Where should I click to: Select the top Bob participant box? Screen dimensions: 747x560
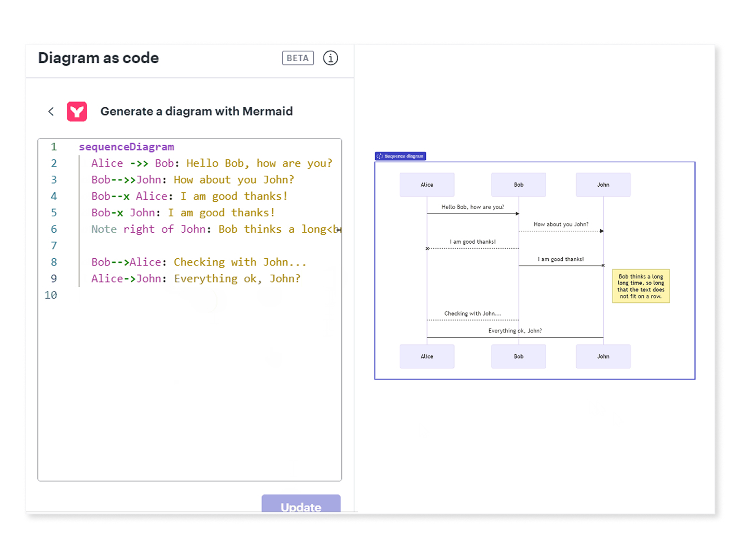click(519, 185)
